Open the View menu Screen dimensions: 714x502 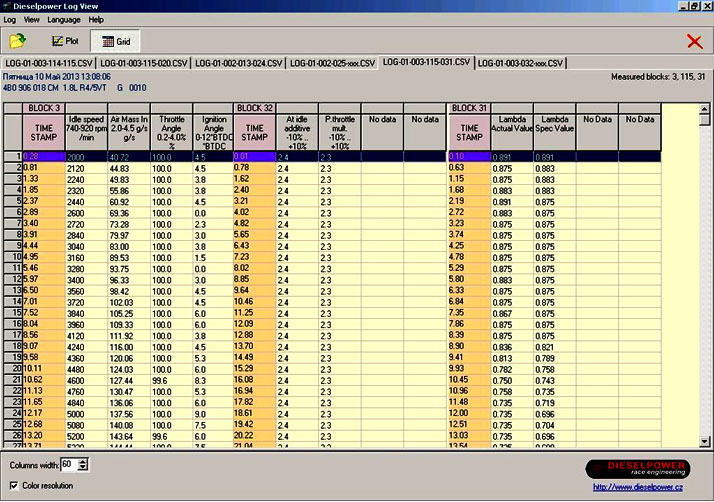point(32,19)
